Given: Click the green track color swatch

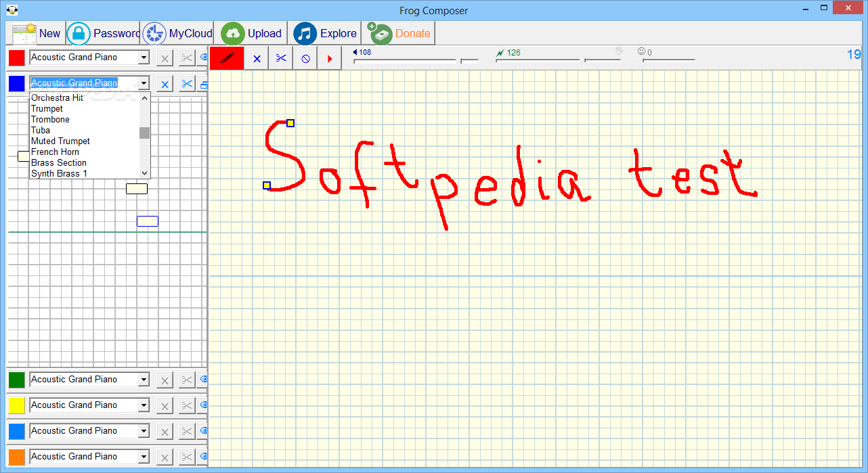Looking at the screenshot, I should pyautogui.click(x=17, y=380).
